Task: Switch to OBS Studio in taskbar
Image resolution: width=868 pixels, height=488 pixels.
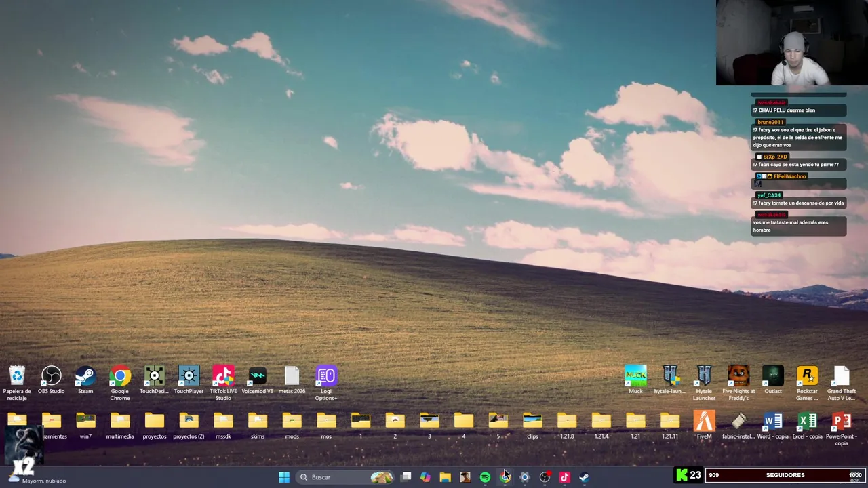Action: pos(545,477)
